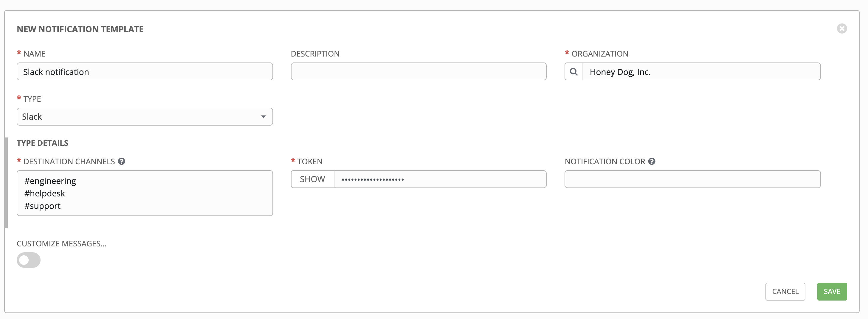Click the Organization field with Honey Dog, Inc.

pos(701,72)
